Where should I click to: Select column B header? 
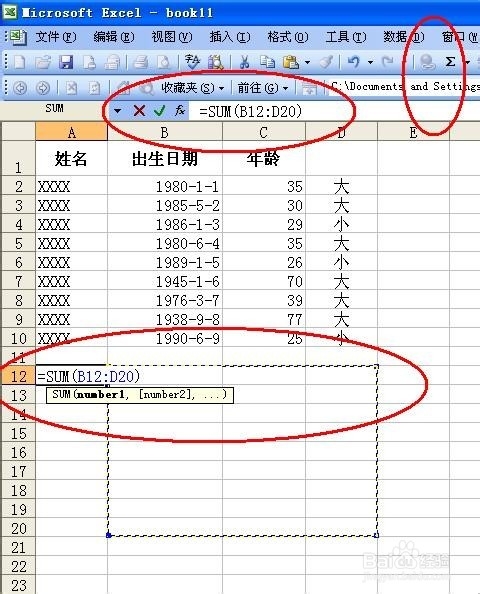(x=165, y=132)
